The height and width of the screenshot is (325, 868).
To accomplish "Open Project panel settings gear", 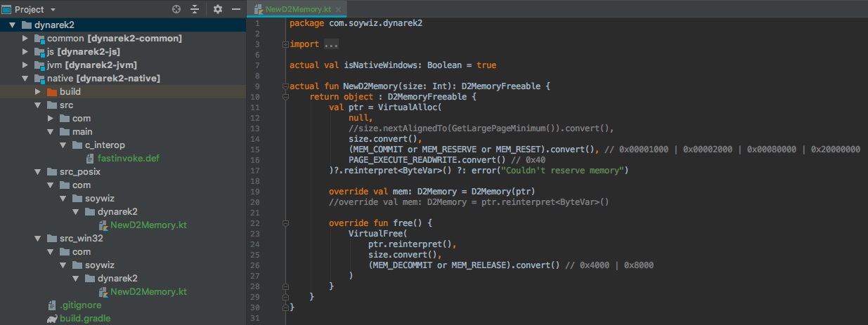I will click(218, 9).
